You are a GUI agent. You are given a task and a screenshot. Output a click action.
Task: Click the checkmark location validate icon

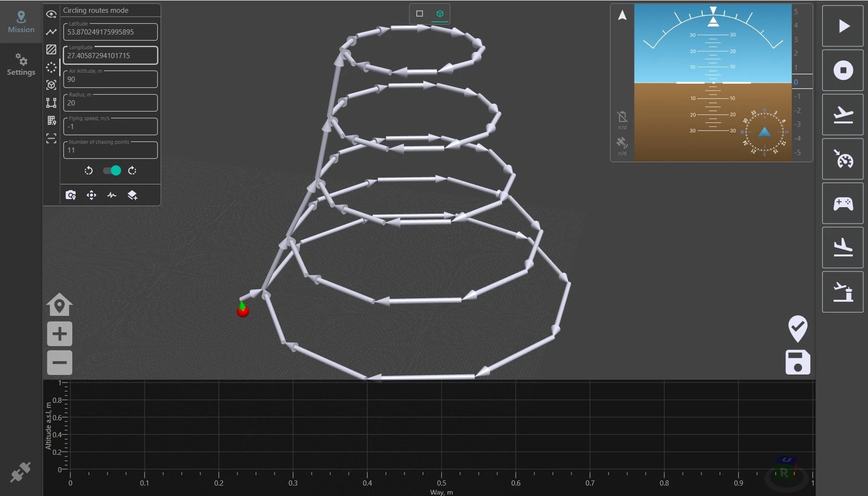pos(798,329)
